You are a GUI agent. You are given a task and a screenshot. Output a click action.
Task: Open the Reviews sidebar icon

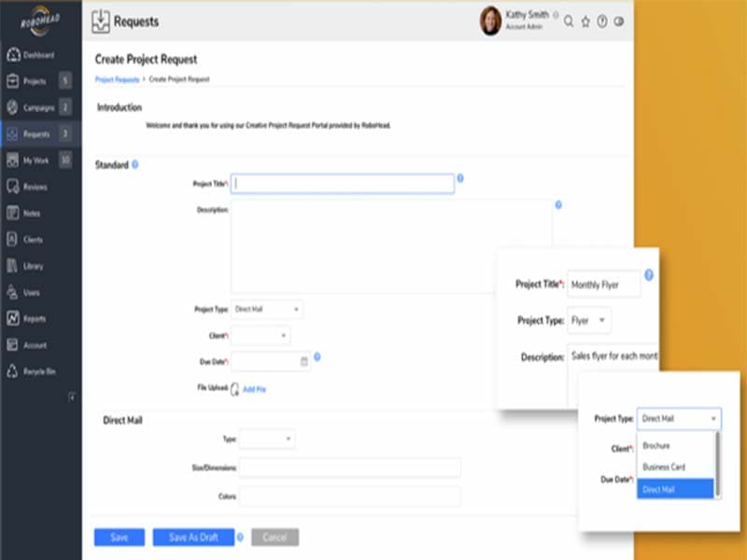[x=13, y=187]
